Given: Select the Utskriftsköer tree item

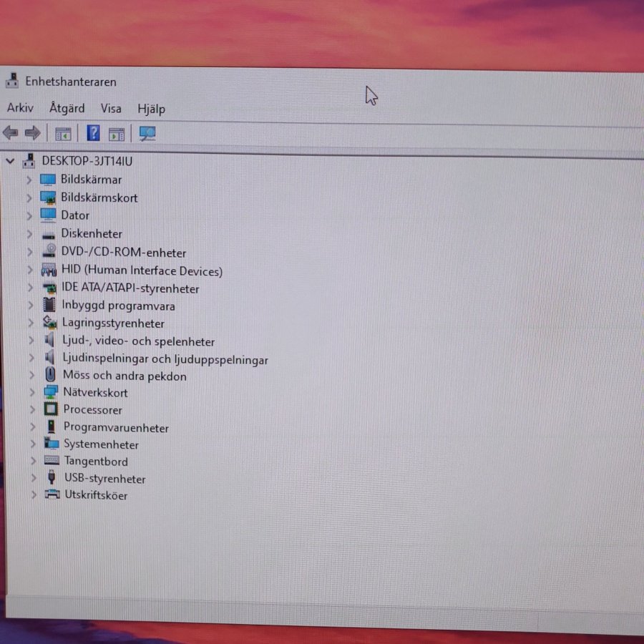Looking at the screenshot, I should 96,495.
